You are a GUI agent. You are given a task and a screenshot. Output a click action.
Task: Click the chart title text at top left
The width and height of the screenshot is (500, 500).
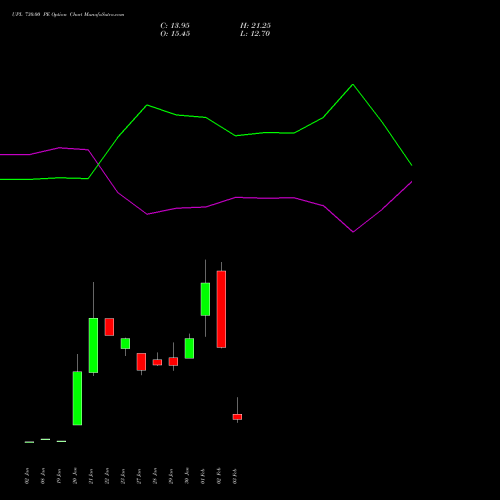click(68, 15)
